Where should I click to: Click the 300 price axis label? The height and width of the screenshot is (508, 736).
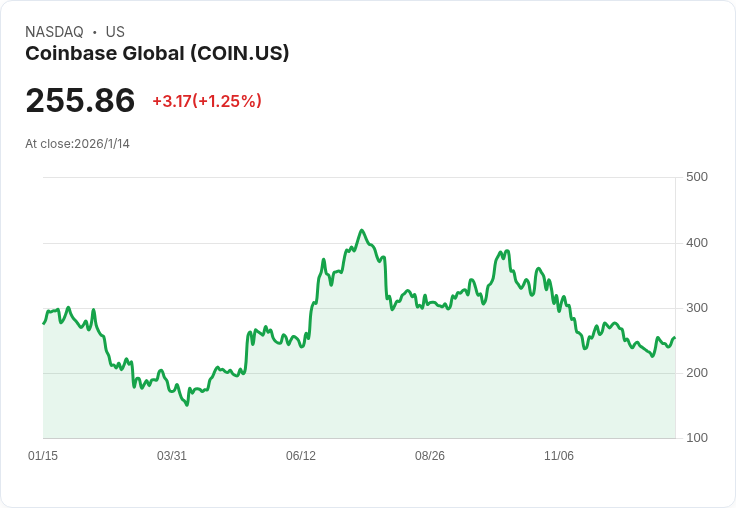[696, 308]
